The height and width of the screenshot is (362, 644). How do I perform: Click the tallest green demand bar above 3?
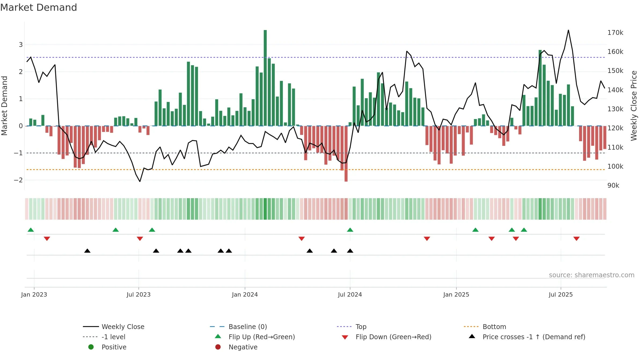[265, 78]
